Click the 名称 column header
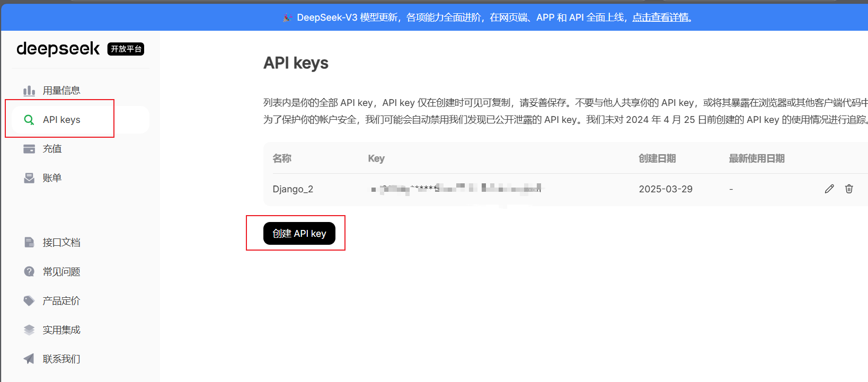Screen dimensions: 868x382 [x=282, y=158]
